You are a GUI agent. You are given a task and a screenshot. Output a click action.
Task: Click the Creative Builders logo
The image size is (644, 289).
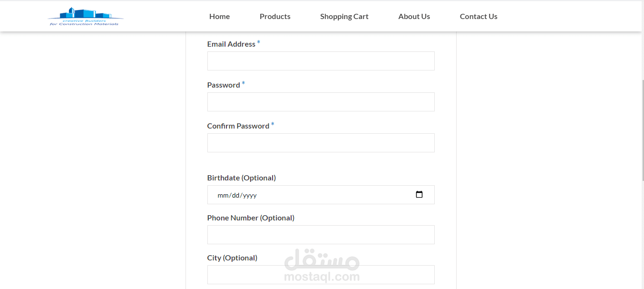pyautogui.click(x=86, y=17)
